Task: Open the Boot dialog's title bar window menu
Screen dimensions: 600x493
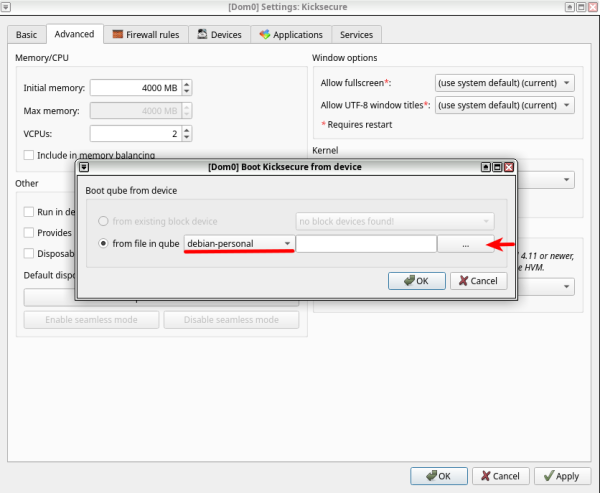Action: coord(84,167)
